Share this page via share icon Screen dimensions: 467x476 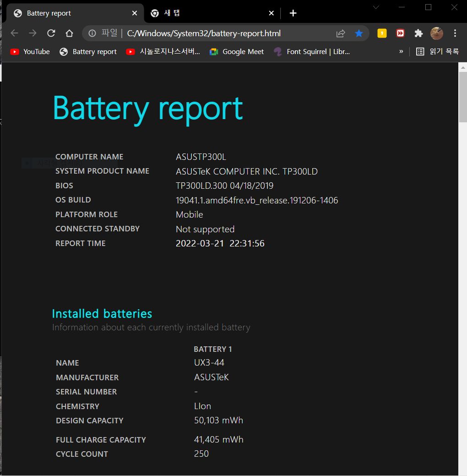[x=341, y=33]
